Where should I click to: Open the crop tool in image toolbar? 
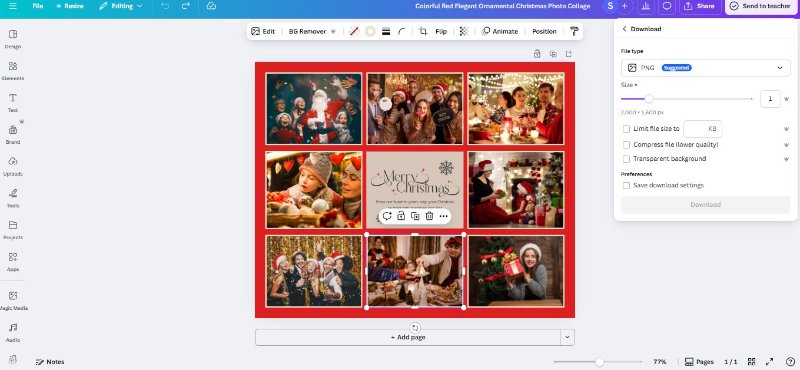tap(423, 31)
